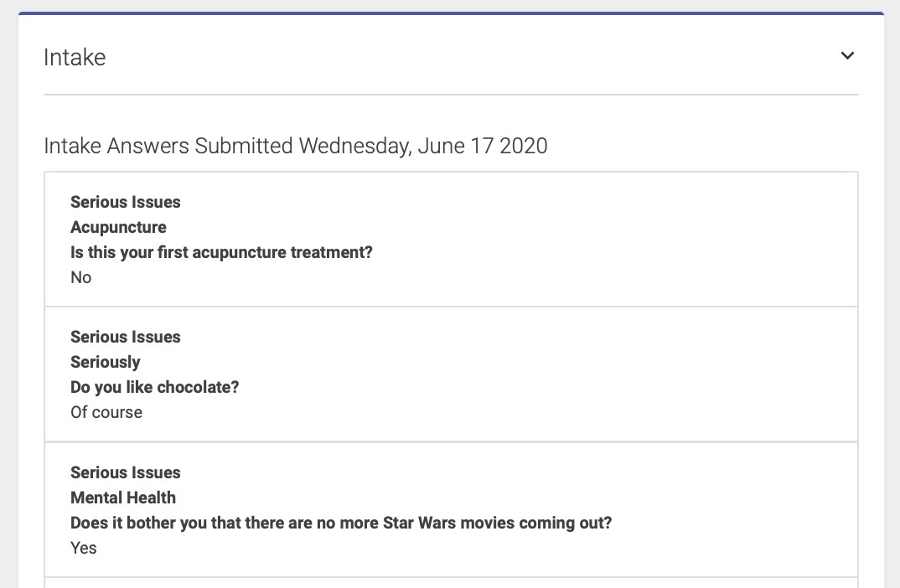Select the Do you like chocolate question
Image resolution: width=900 pixels, height=588 pixels.
tap(154, 387)
